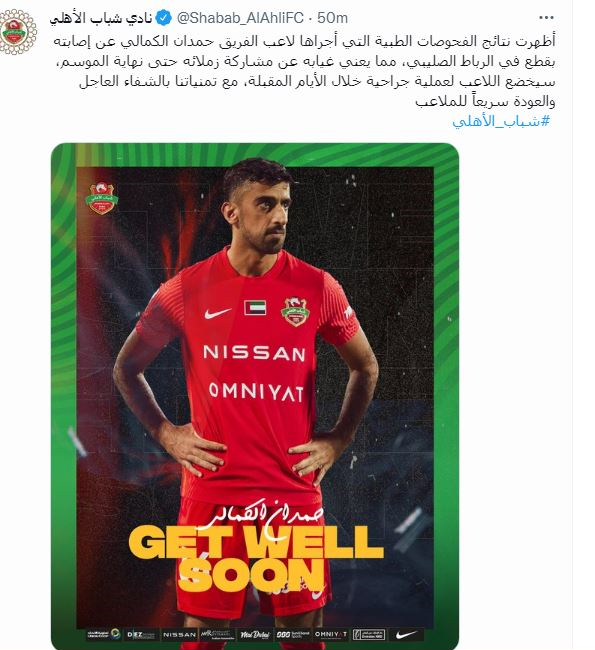Click the Nike logo in sponsor strip

(x=406, y=634)
